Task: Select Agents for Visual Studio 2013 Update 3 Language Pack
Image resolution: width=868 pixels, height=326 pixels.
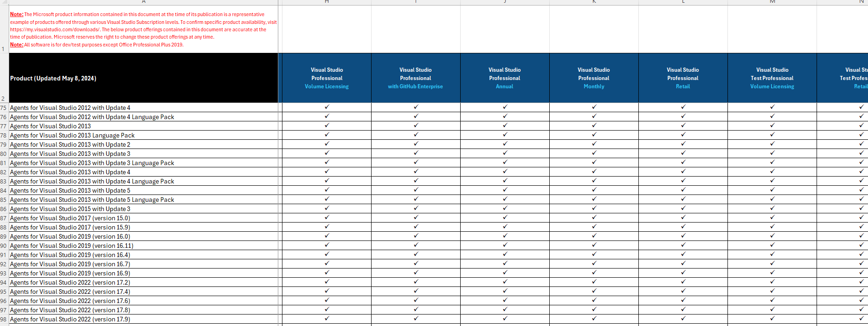Action: (x=143, y=163)
